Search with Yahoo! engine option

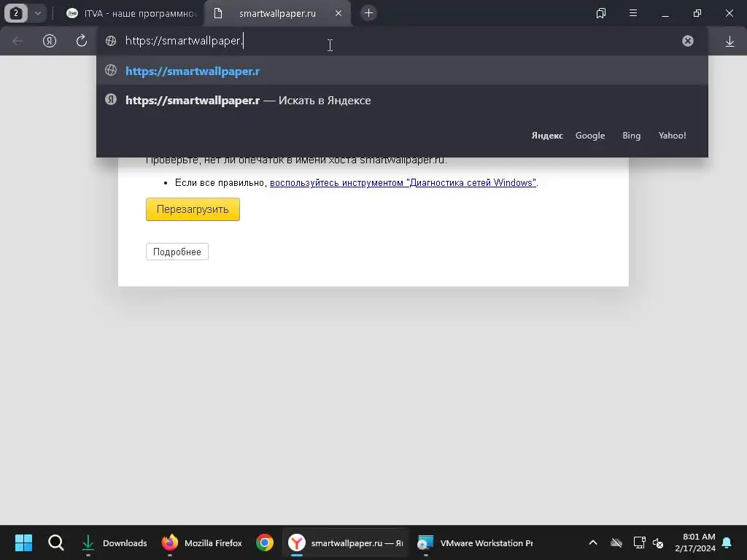click(672, 136)
